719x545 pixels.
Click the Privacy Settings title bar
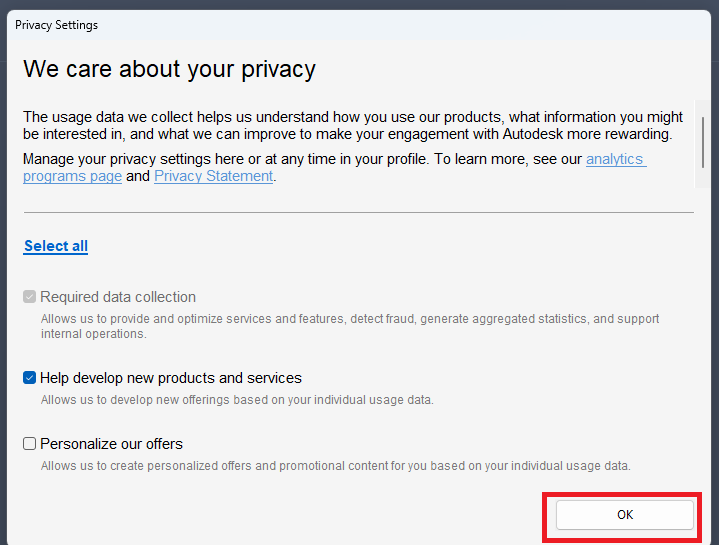pyautogui.click(x=300, y=25)
